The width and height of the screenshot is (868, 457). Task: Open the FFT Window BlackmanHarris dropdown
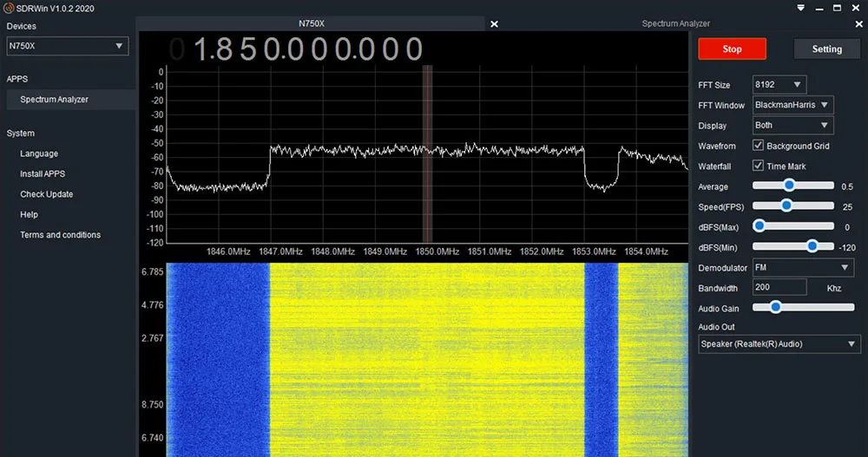pos(792,105)
